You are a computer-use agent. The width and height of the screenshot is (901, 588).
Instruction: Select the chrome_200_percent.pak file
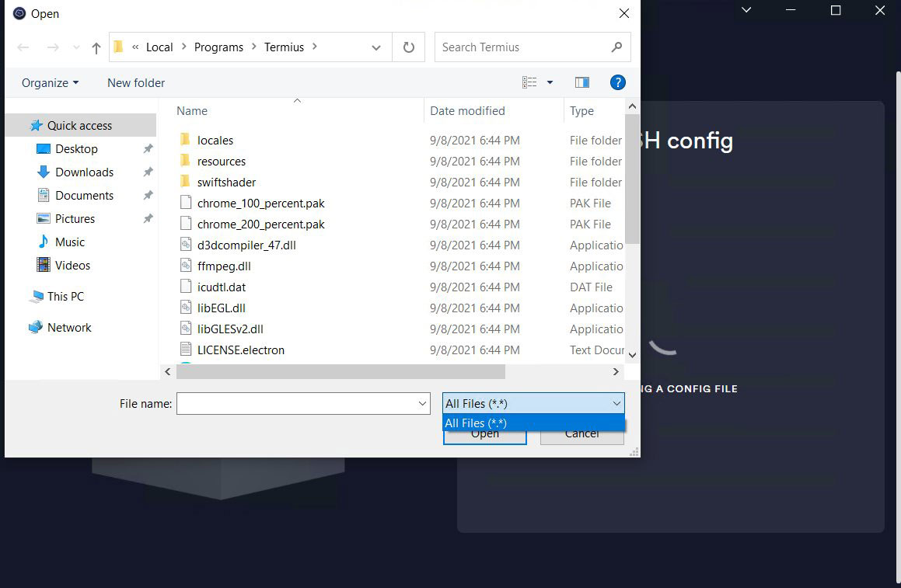(x=261, y=224)
